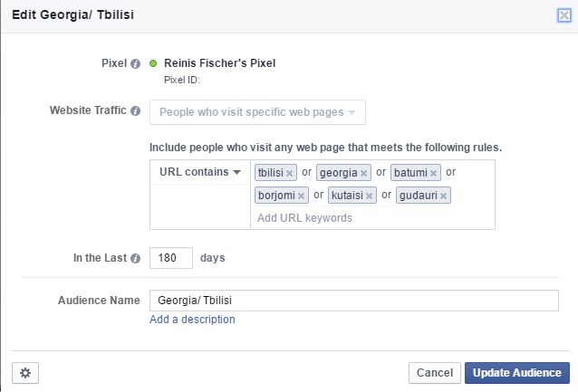The image size is (578, 392).
Task: Click the In the Last days field
Action: click(x=171, y=258)
